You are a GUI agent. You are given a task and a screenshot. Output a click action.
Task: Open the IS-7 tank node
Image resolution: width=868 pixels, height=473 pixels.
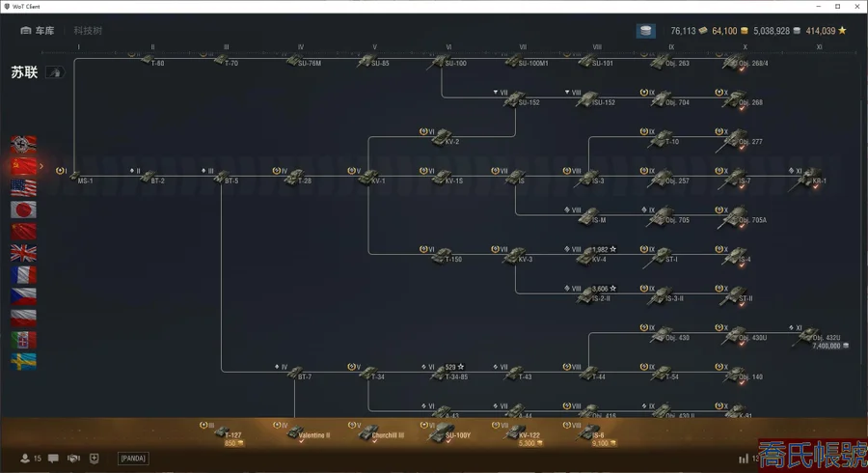coord(737,179)
